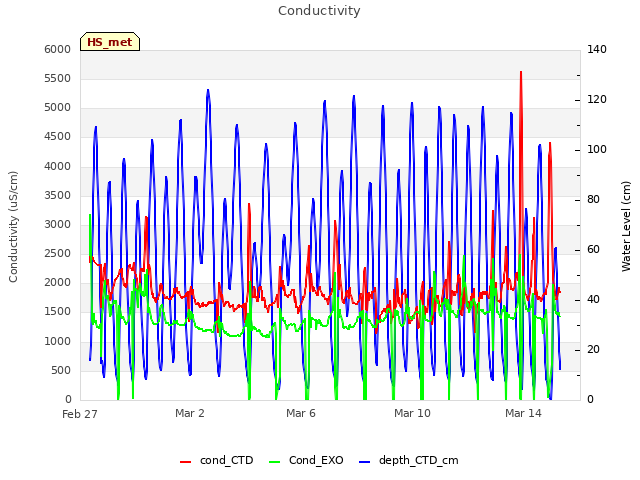Click the Feb 27 date tick label

click(80, 414)
